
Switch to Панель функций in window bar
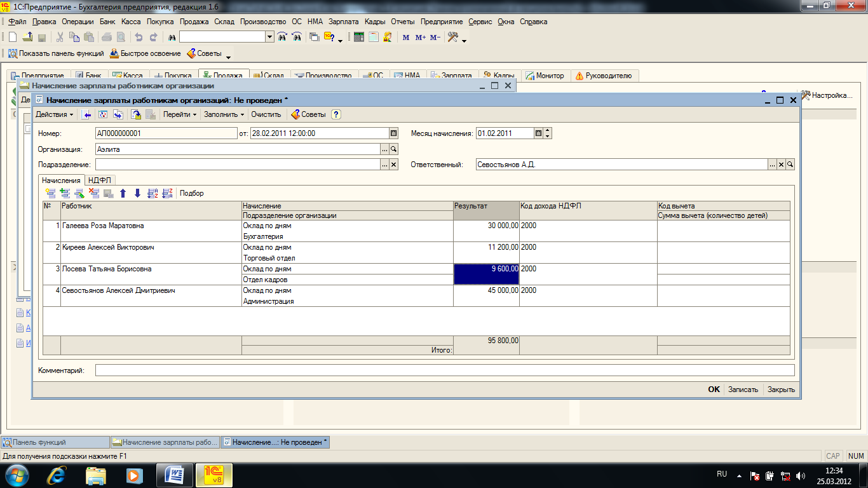click(x=55, y=442)
